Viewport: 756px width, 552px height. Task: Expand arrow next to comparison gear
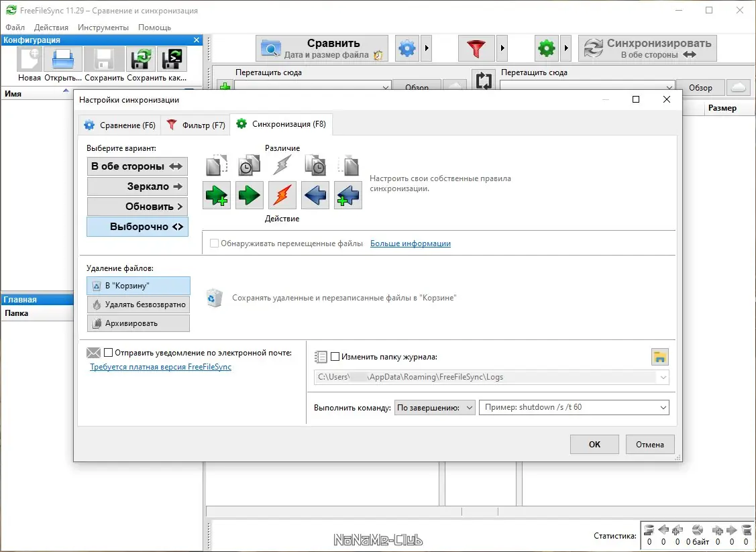pyautogui.click(x=426, y=48)
